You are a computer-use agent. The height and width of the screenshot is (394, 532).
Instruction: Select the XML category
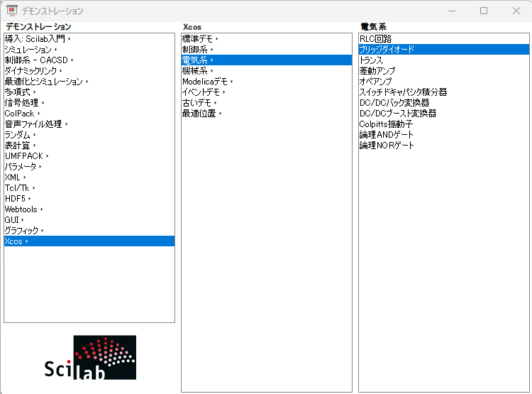coord(89,177)
